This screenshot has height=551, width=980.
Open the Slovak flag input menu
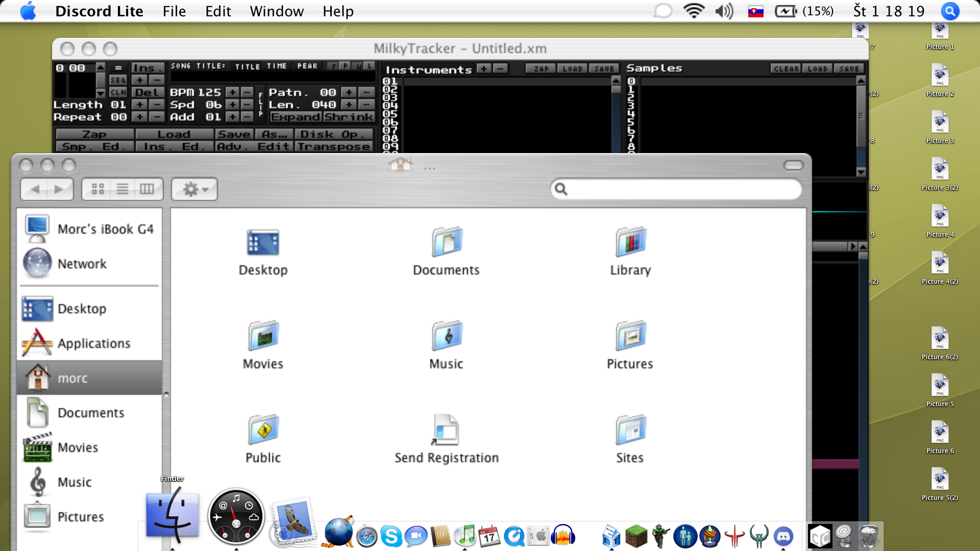(755, 11)
